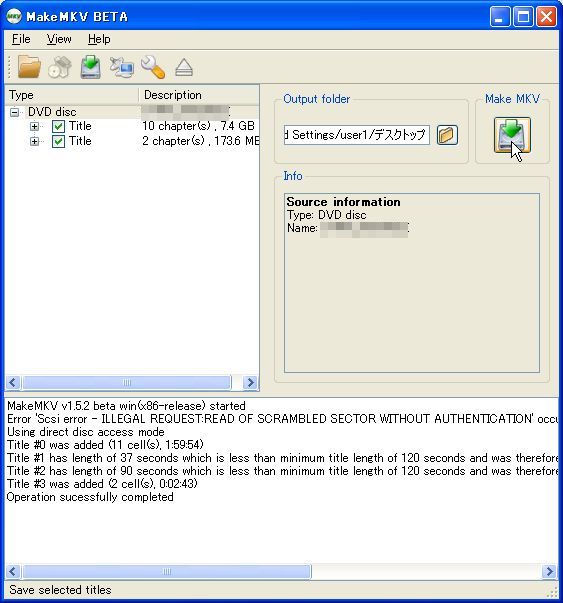Open the Help menu
This screenshot has height=603, width=563.
coord(99,39)
